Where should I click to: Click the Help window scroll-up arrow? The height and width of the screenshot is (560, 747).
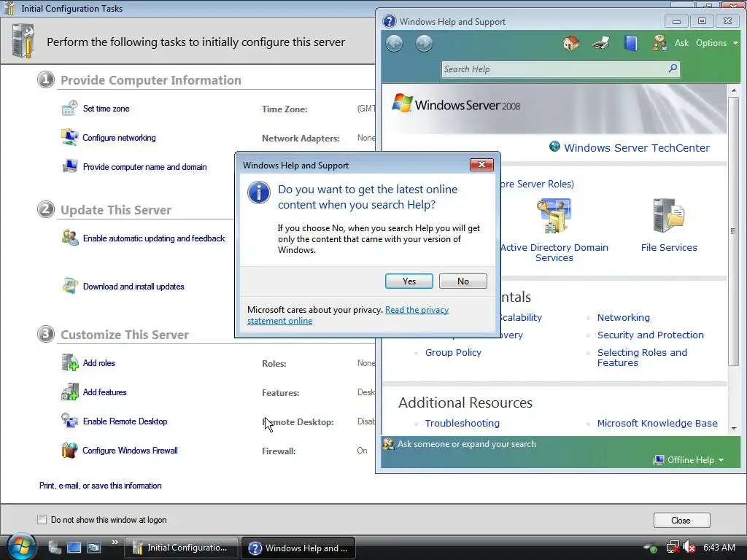click(x=734, y=90)
